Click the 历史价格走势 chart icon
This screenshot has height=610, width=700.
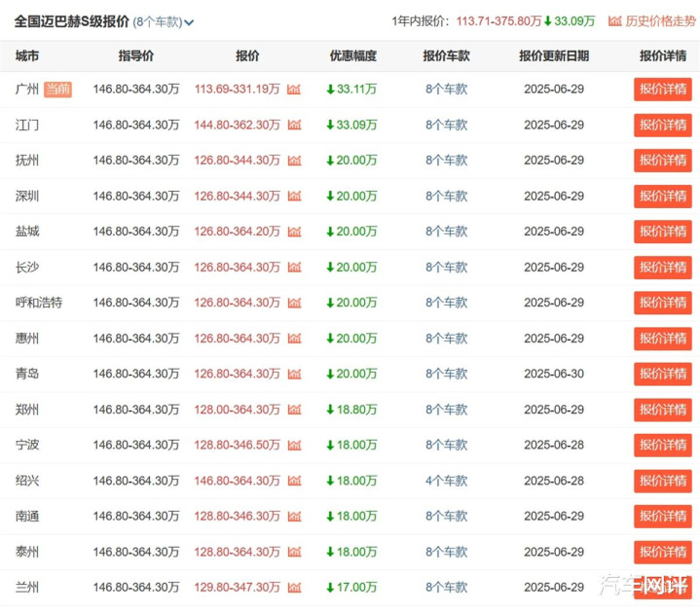[x=614, y=21]
